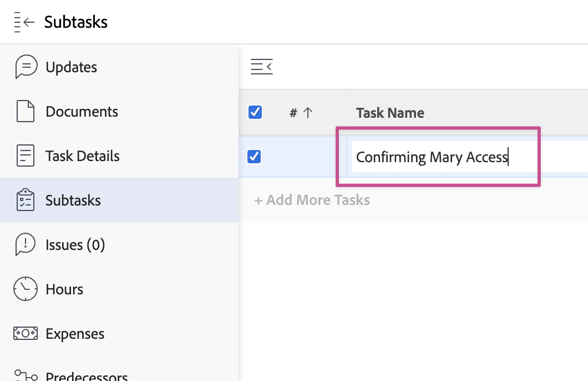The width and height of the screenshot is (588, 381).
Task: Open Hours using the clock icon
Action: click(25, 289)
